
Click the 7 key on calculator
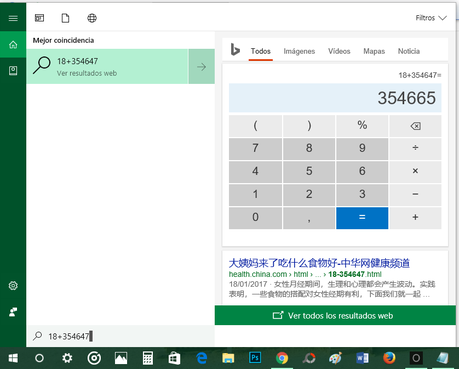click(x=255, y=149)
